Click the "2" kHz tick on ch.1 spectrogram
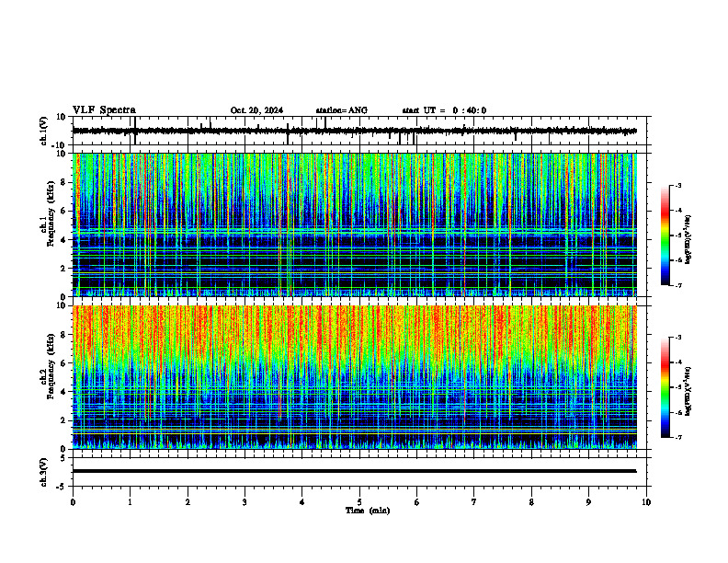Viewport: 728px width, 563px height. (x=63, y=268)
